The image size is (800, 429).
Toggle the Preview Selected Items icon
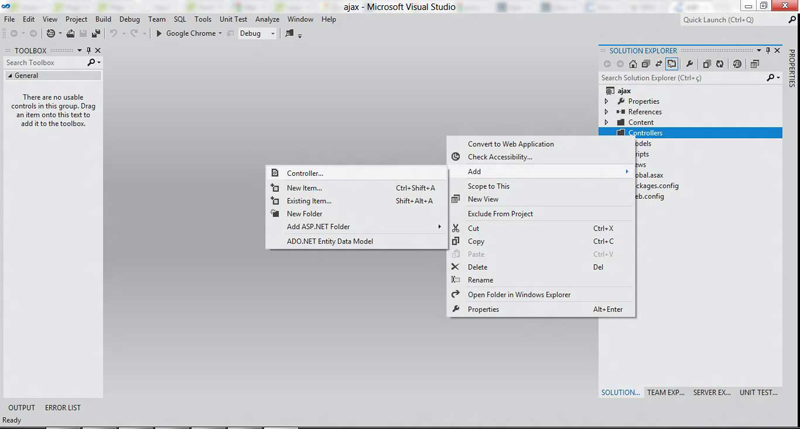point(672,64)
